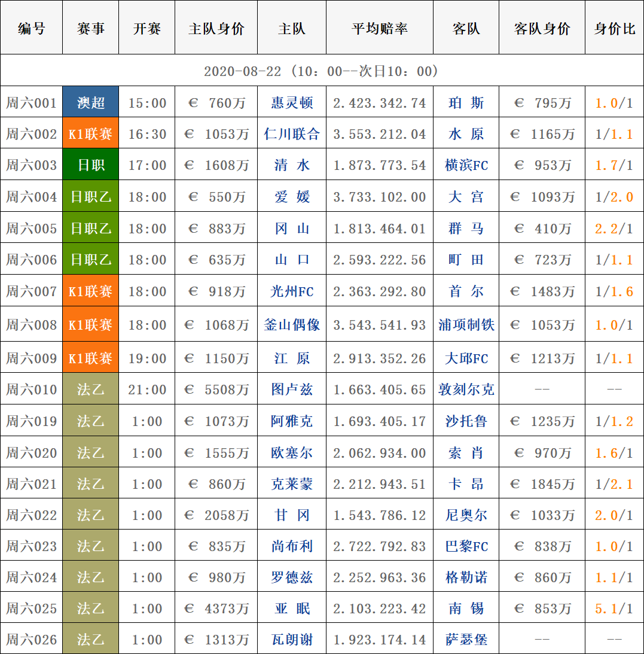The height and width of the screenshot is (654, 644).
Task: Select the 2020-08-22 date range row
Action: pyautogui.click(x=322, y=71)
